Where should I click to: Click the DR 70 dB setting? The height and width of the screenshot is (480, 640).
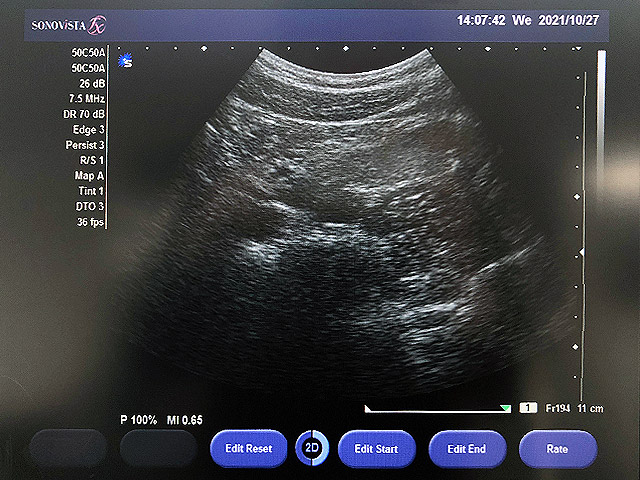(84, 114)
